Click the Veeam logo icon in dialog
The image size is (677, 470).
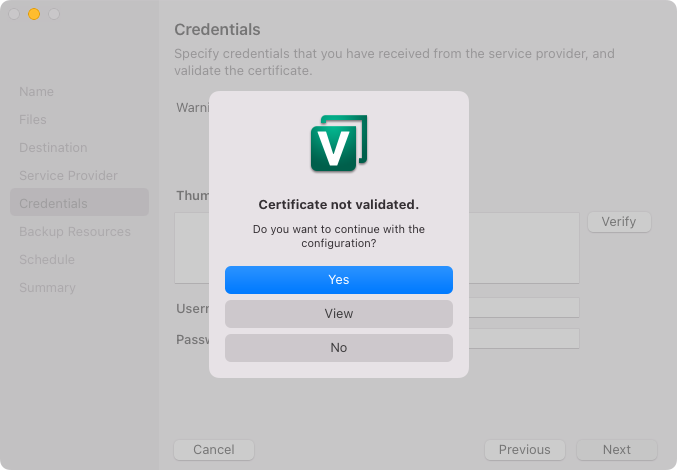click(339, 143)
